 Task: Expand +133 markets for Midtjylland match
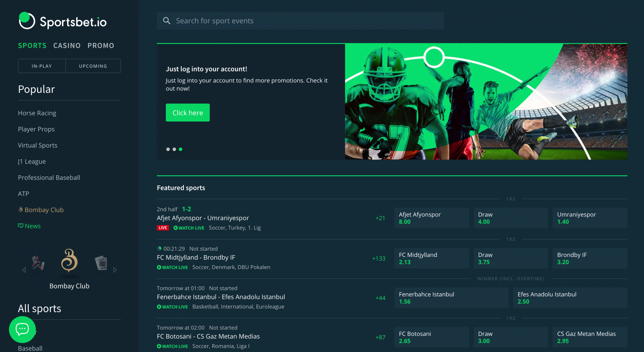379,258
